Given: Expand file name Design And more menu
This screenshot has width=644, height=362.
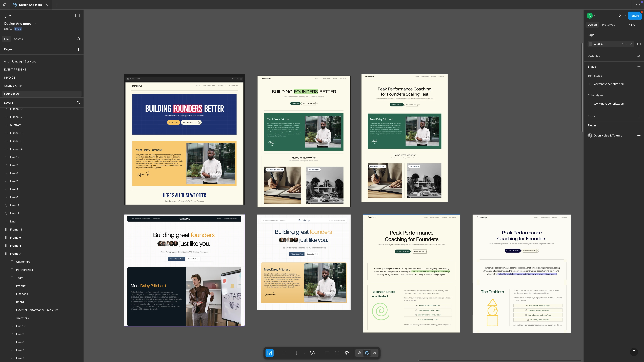Looking at the screenshot, I should pyautogui.click(x=35, y=24).
